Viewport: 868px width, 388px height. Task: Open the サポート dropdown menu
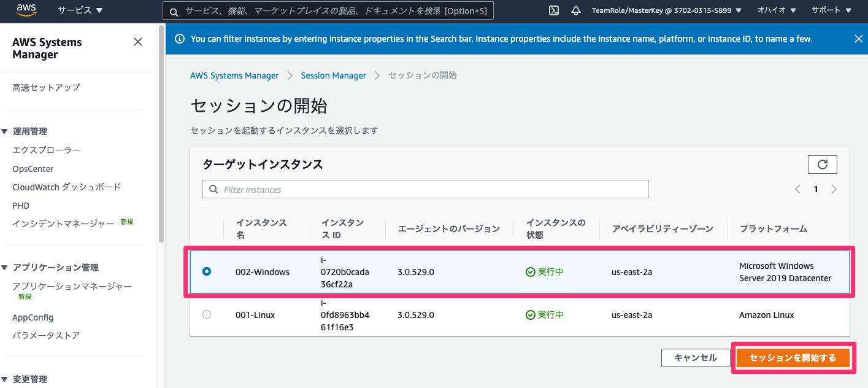831,10
